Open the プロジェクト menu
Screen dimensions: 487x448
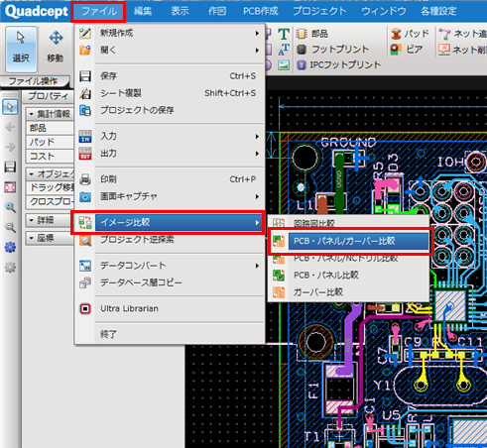coord(319,11)
